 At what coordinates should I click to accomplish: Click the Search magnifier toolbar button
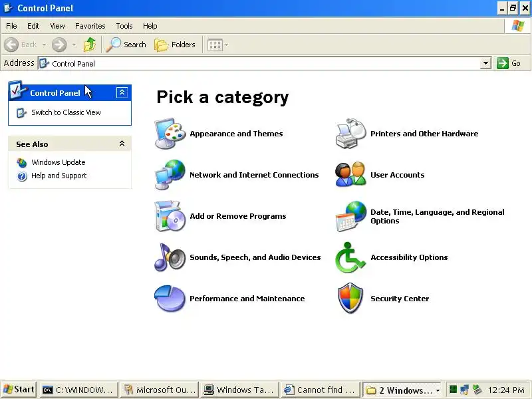(x=126, y=45)
